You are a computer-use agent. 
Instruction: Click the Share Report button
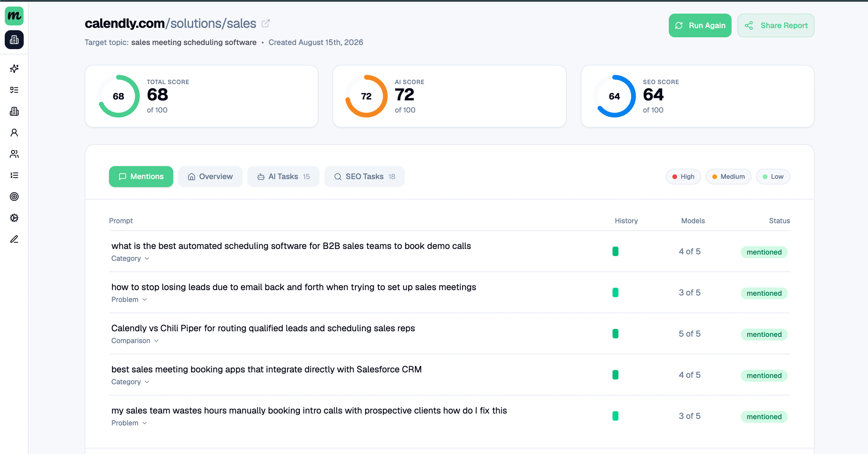[x=776, y=26]
